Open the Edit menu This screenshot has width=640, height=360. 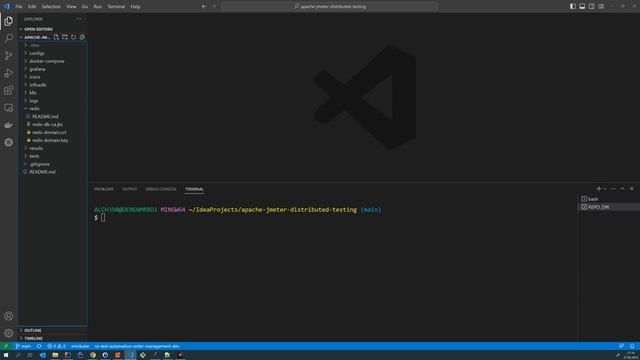pos(32,7)
